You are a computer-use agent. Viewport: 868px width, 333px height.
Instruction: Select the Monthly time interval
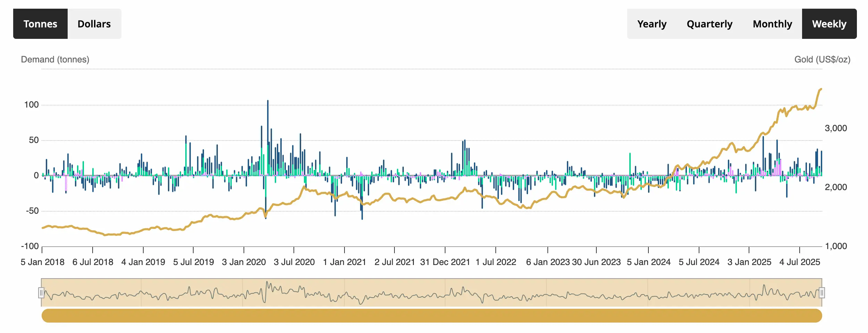(772, 24)
